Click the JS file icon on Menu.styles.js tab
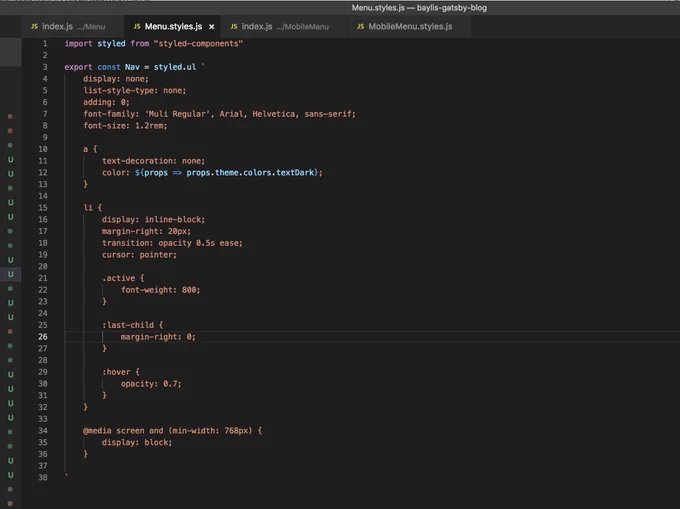680x509 pixels. pos(137,26)
